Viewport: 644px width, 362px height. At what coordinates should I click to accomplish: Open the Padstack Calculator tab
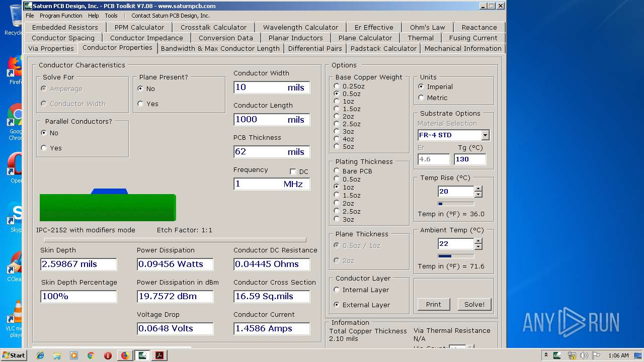383,48
